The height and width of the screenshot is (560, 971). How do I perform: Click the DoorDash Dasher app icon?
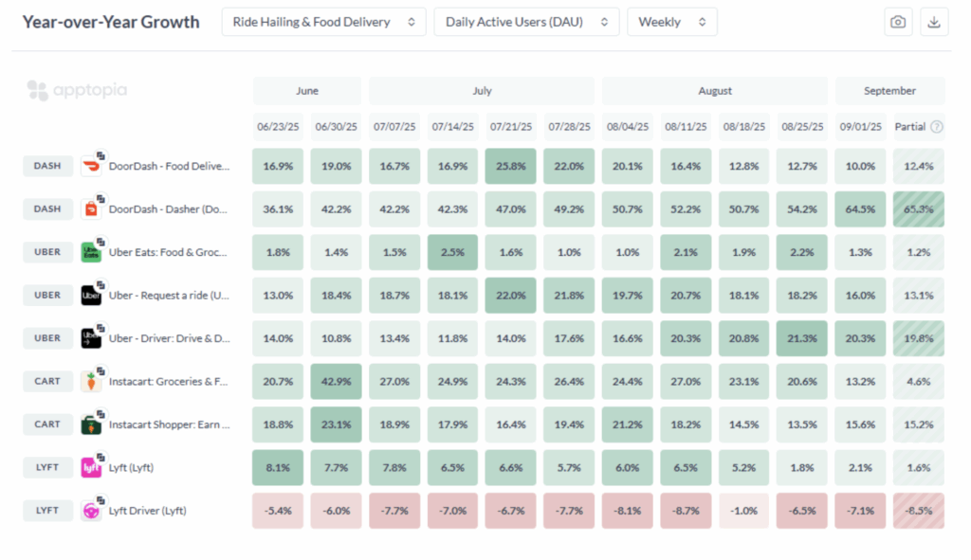92,208
